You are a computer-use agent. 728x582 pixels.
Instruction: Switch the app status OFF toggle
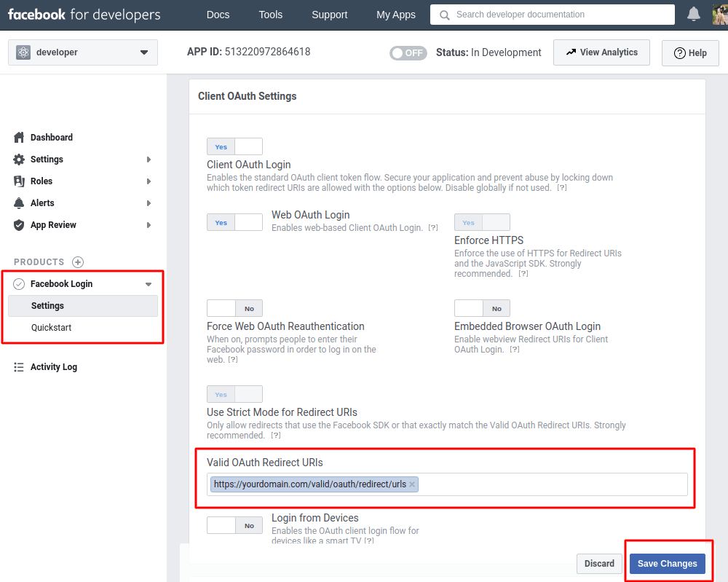408,52
